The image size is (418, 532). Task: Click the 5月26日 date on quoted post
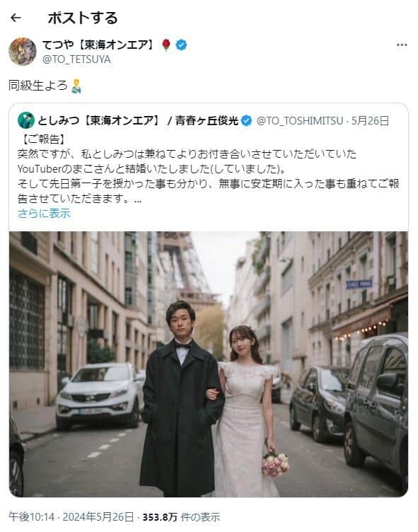pos(370,121)
